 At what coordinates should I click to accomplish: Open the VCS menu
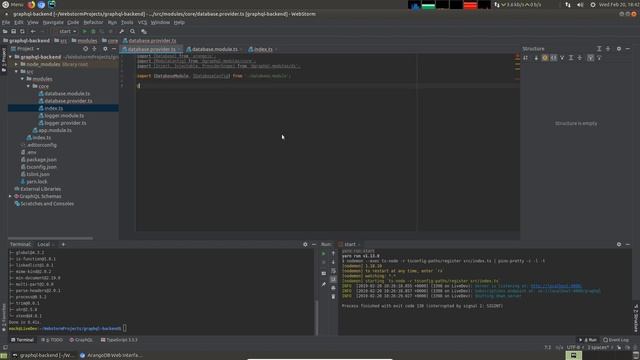coord(142,22)
